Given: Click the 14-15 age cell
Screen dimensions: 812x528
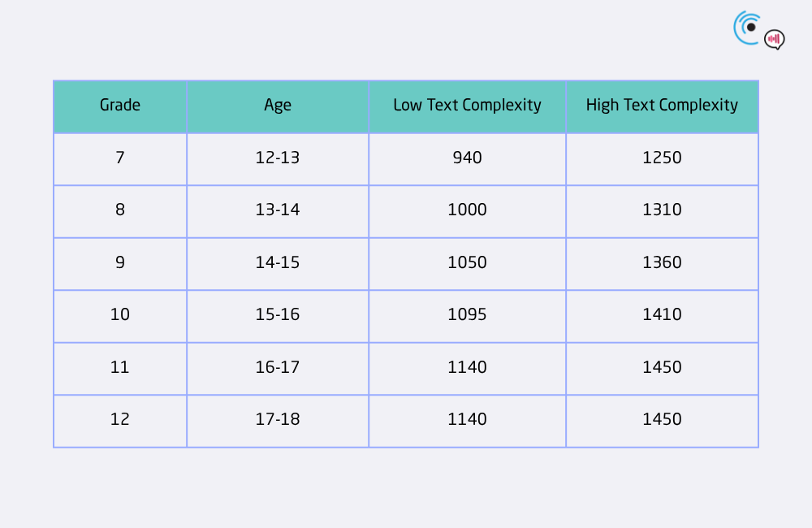Looking at the screenshot, I should click(x=278, y=264).
